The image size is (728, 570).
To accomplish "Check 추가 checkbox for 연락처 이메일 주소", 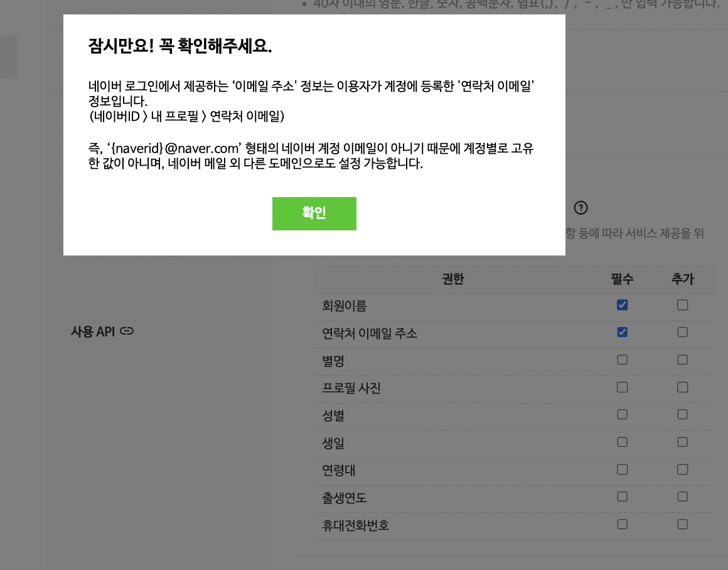I will 683,332.
